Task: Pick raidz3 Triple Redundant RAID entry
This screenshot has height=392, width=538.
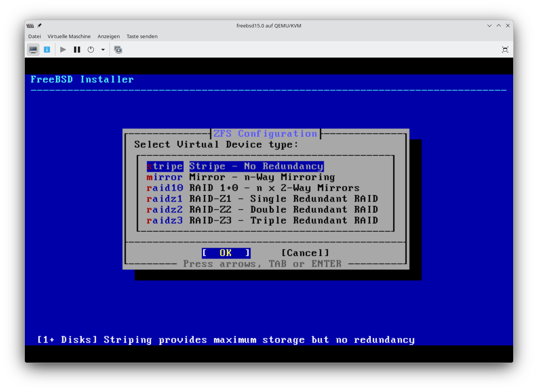Action: [262, 220]
